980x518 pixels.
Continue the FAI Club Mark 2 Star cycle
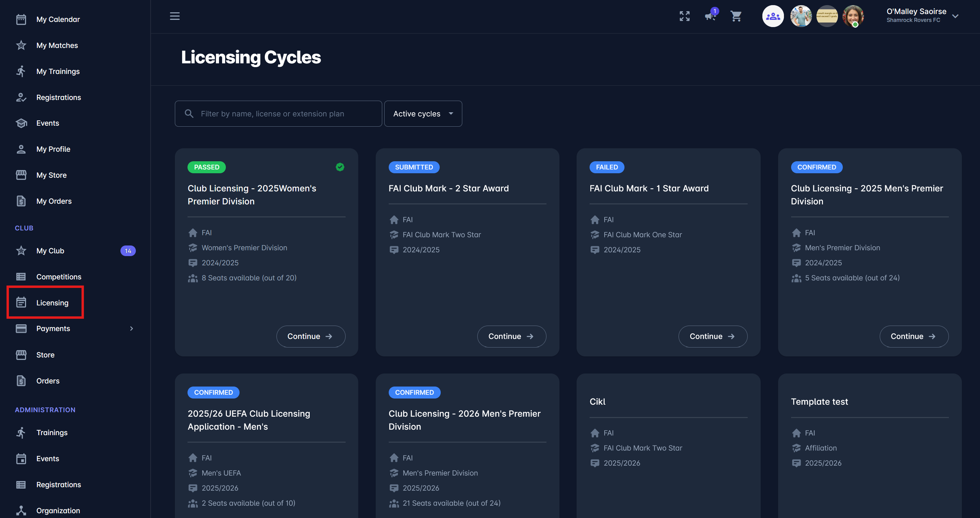511,336
